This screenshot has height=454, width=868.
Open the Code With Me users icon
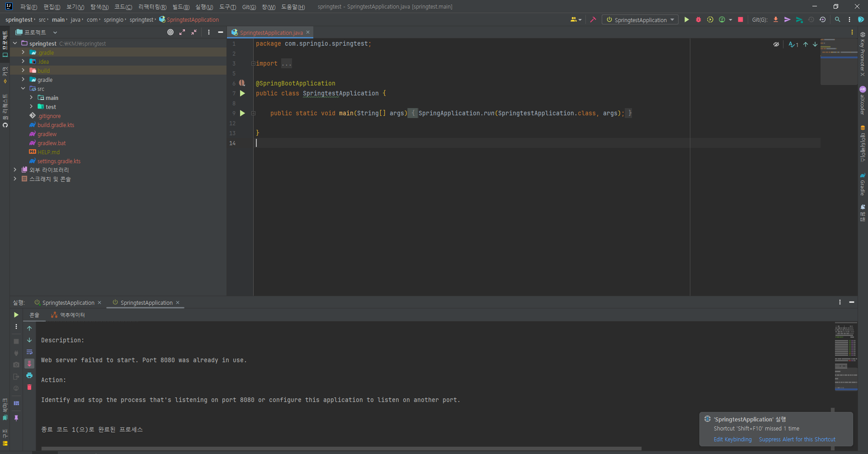(576, 20)
